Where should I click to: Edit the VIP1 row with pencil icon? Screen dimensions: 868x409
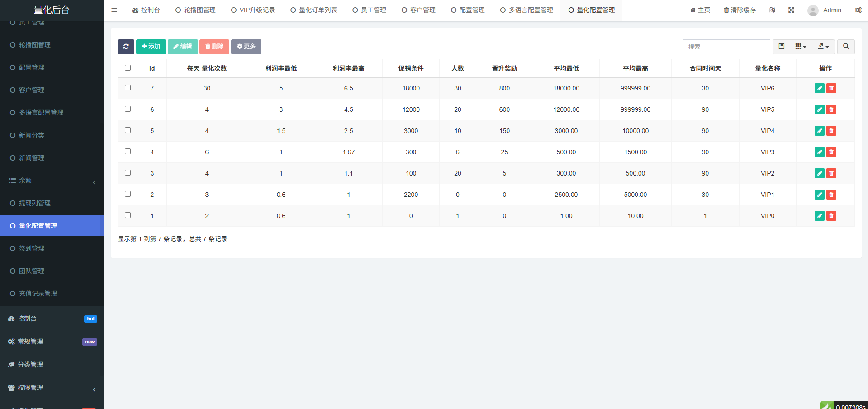point(819,195)
